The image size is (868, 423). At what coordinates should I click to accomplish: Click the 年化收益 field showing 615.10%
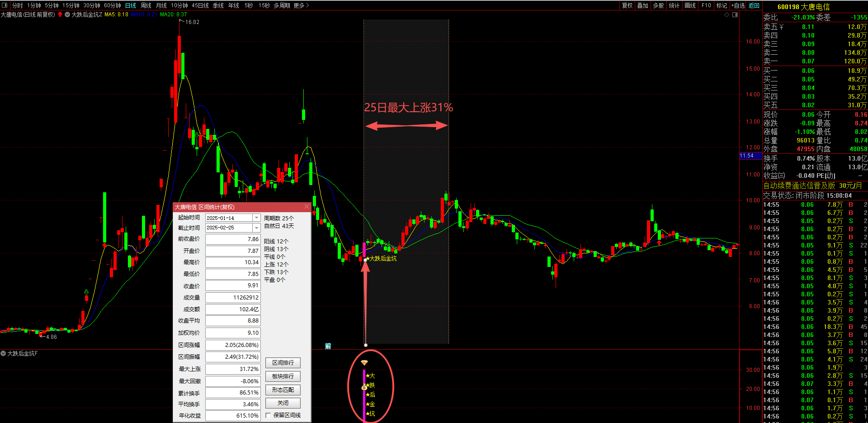pos(233,416)
